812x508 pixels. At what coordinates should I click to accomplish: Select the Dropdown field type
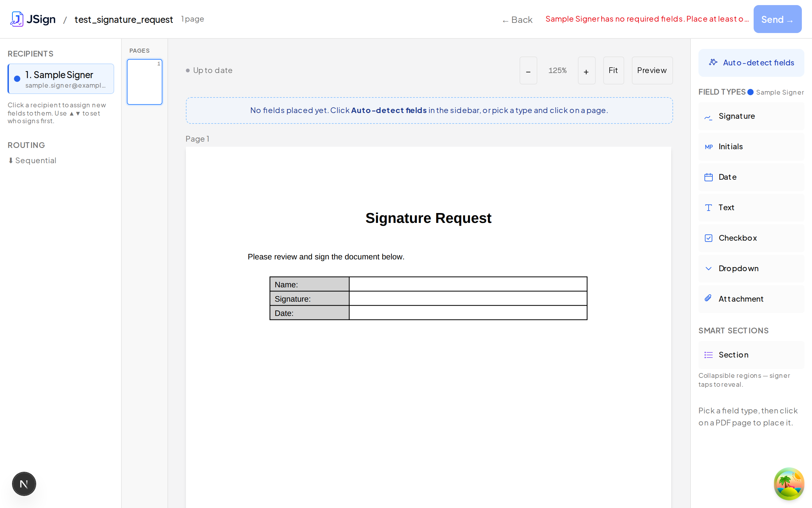[x=751, y=269]
